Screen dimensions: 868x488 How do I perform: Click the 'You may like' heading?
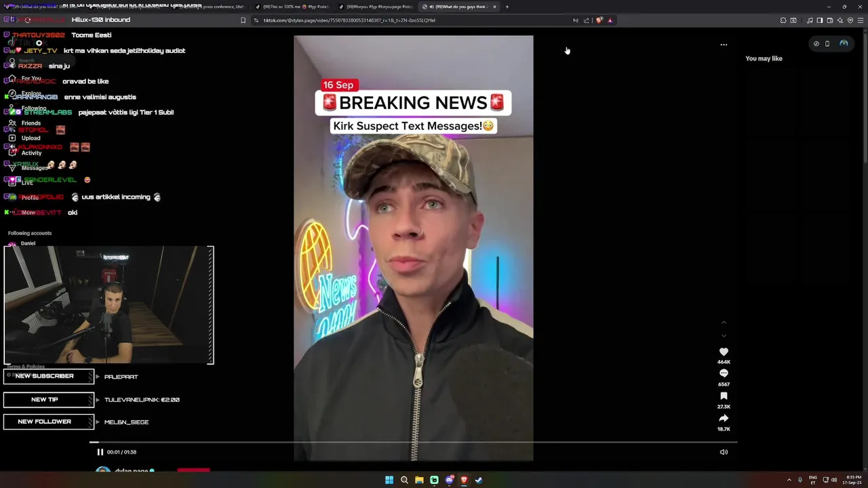coord(764,58)
